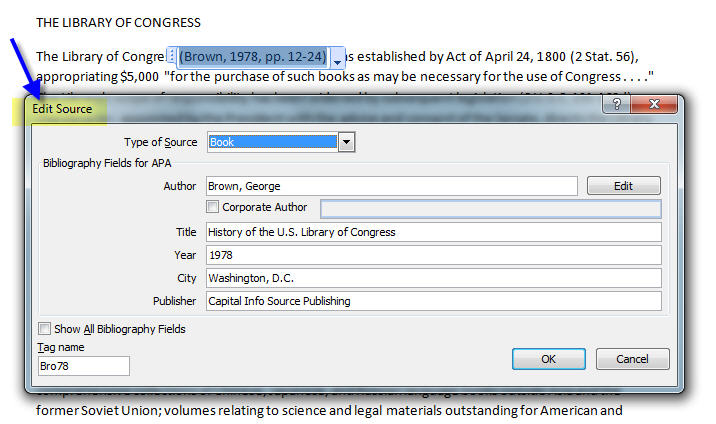Select the Brown 1978 citation in document

253,57
